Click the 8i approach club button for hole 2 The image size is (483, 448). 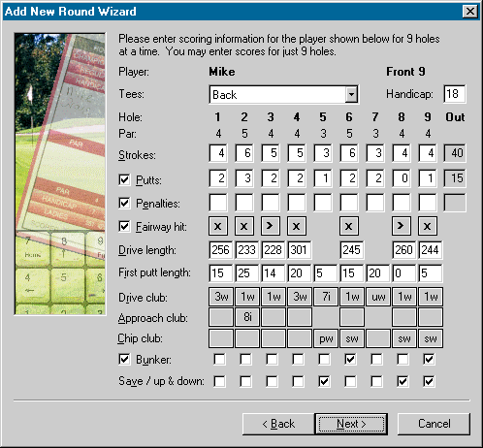tap(247, 317)
